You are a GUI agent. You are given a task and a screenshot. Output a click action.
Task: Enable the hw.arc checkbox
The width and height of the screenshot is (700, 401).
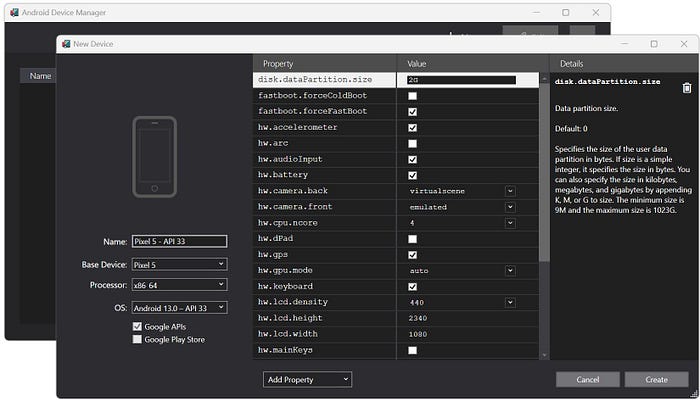coord(412,144)
